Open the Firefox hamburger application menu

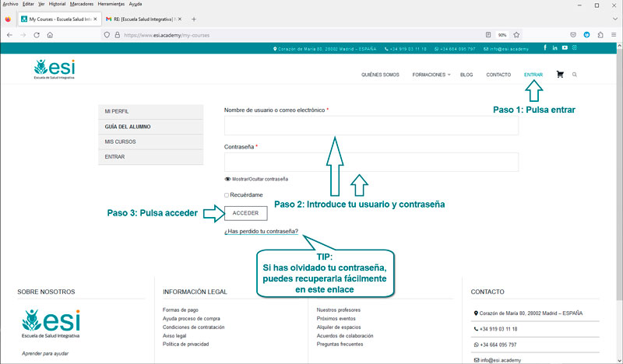pyautogui.click(x=614, y=35)
